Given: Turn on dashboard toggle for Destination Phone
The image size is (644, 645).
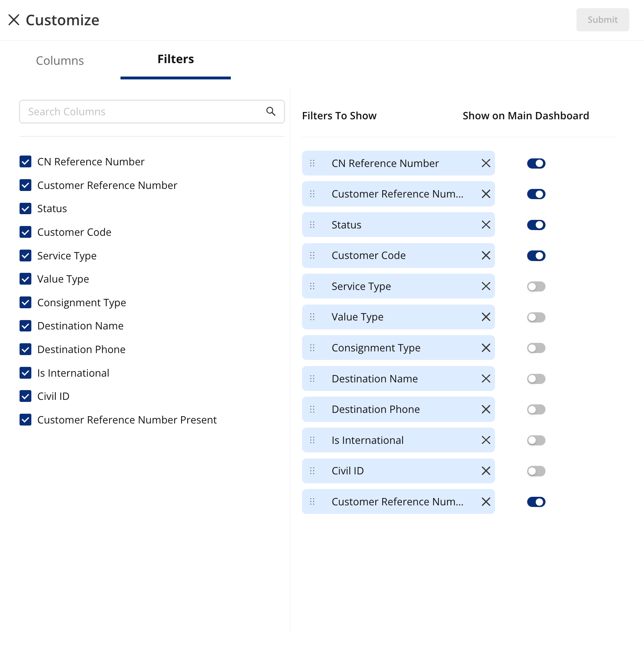Looking at the screenshot, I should pyautogui.click(x=536, y=410).
